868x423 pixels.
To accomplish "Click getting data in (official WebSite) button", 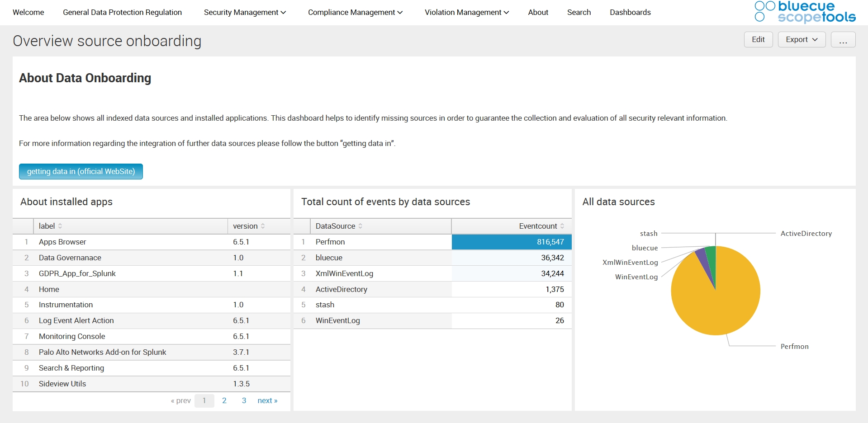I will pos(81,171).
